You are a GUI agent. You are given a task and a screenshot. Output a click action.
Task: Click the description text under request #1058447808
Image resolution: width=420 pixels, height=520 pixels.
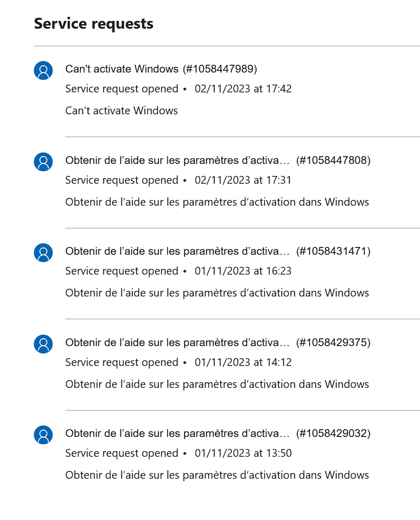click(217, 202)
